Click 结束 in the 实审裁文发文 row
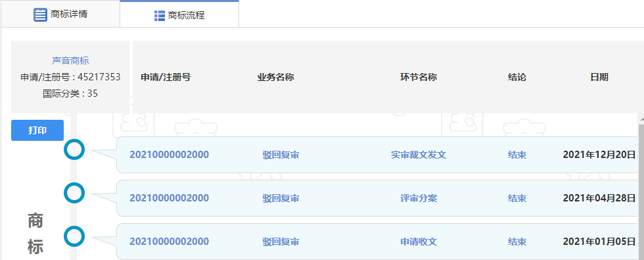This screenshot has width=644, height=260. click(x=517, y=155)
